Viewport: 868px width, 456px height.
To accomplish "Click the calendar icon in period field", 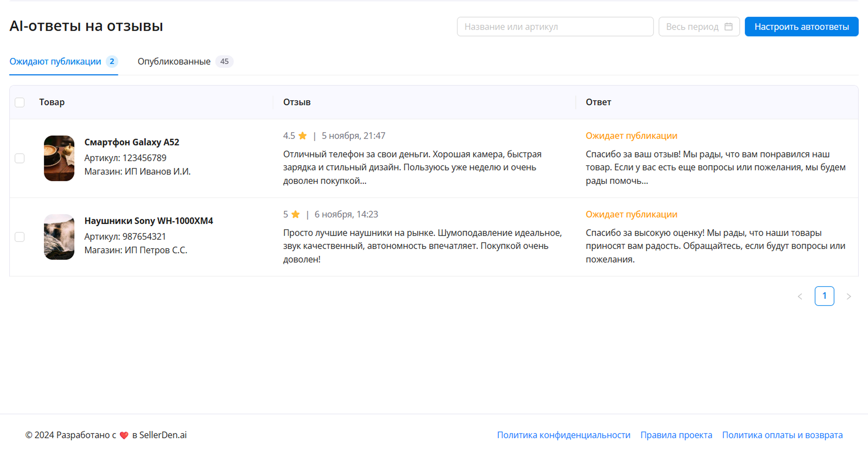I will point(728,27).
